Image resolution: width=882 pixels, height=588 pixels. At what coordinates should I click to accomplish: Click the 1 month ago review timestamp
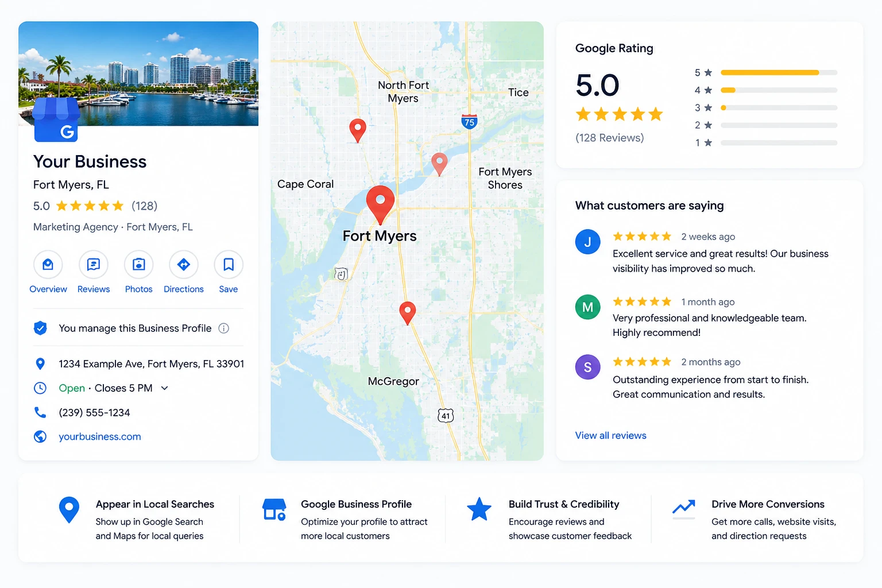(708, 302)
